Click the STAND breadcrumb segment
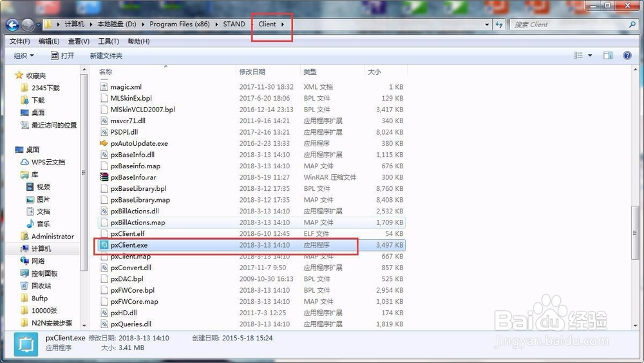This screenshot has width=644, height=363. click(x=234, y=25)
